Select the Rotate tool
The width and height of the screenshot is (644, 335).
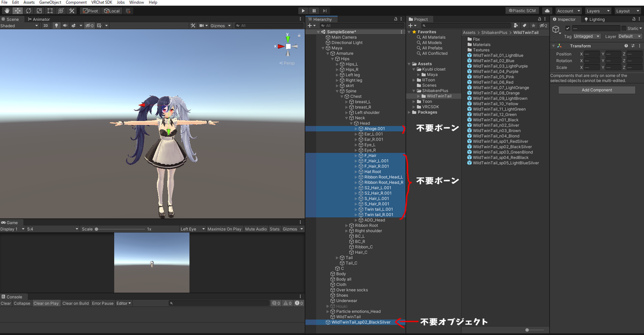(x=28, y=11)
